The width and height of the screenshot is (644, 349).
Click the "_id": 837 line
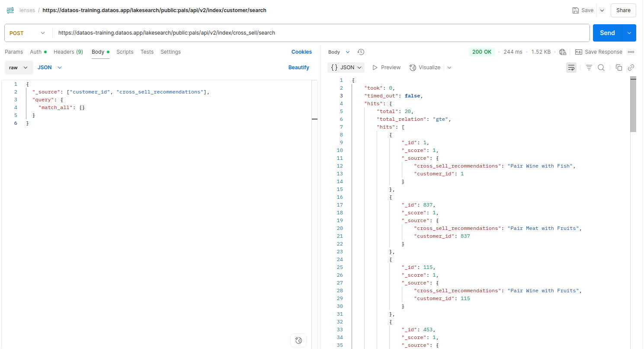[418, 205]
